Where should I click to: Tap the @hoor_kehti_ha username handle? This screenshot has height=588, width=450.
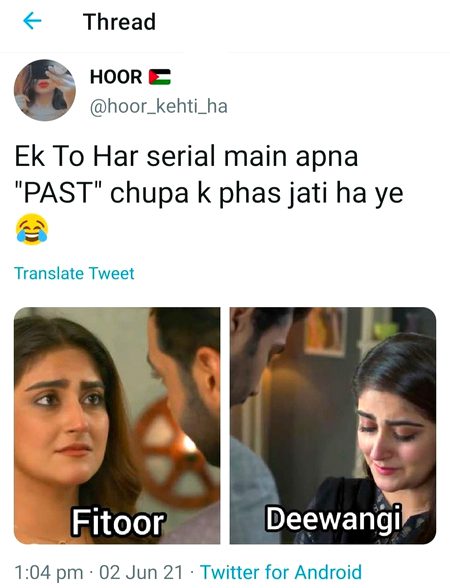[x=159, y=106]
